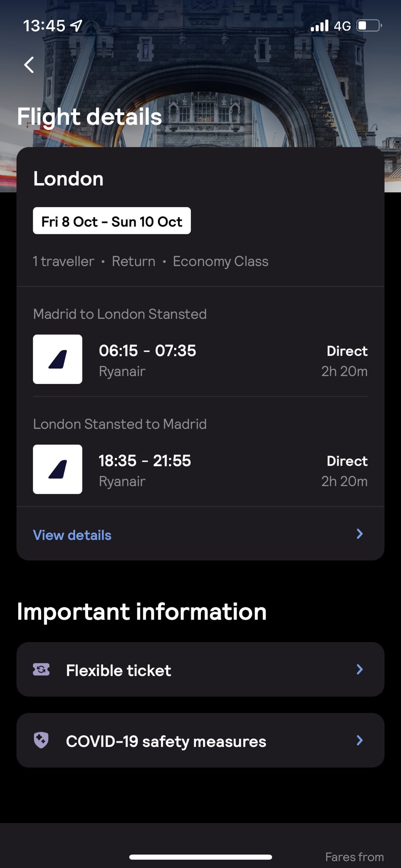Image resolution: width=401 pixels, height=868 pixels.
Task: Tap the home indicator bar
Action: (200, 857)
